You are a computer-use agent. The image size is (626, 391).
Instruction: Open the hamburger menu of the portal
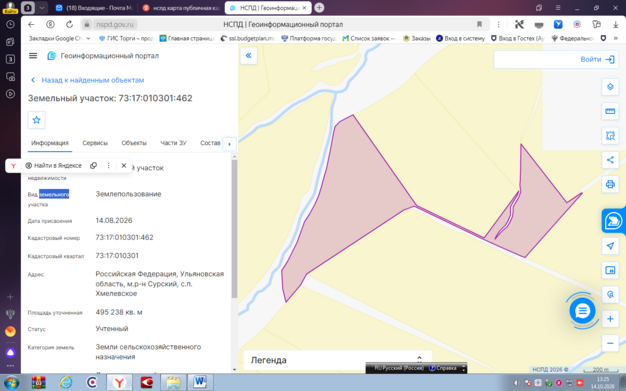click(x=33, y=56)
